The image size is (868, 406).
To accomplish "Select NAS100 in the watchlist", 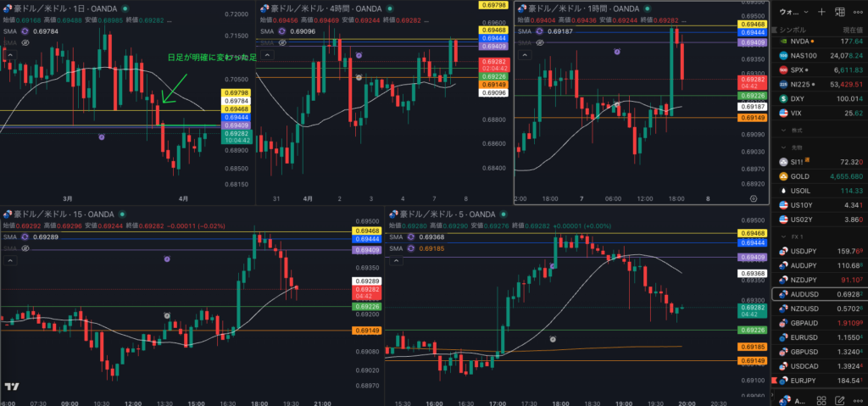I will pyautogui.click(x=819, y=55).
